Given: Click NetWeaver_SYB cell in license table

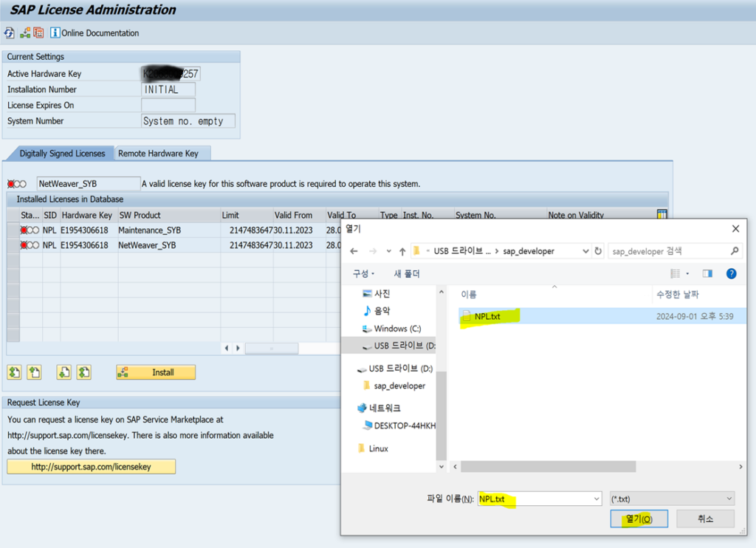Looking at the screenshot, I should tap(147, 245).
